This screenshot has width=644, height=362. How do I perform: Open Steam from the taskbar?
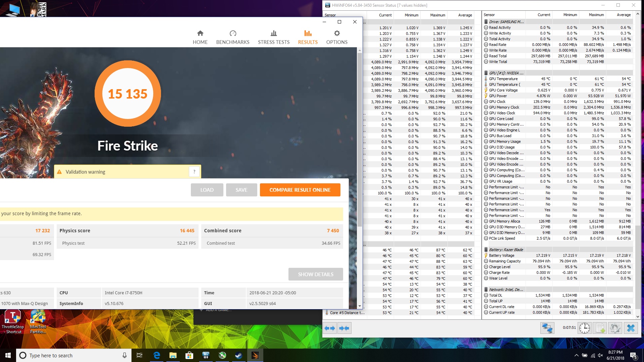(x=238, y=355)
